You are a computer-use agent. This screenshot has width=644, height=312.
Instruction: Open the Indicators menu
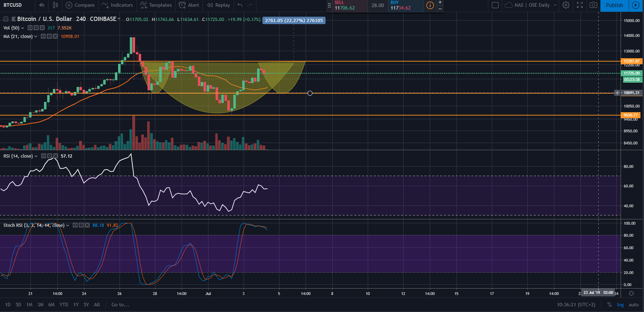click(117, 5)
